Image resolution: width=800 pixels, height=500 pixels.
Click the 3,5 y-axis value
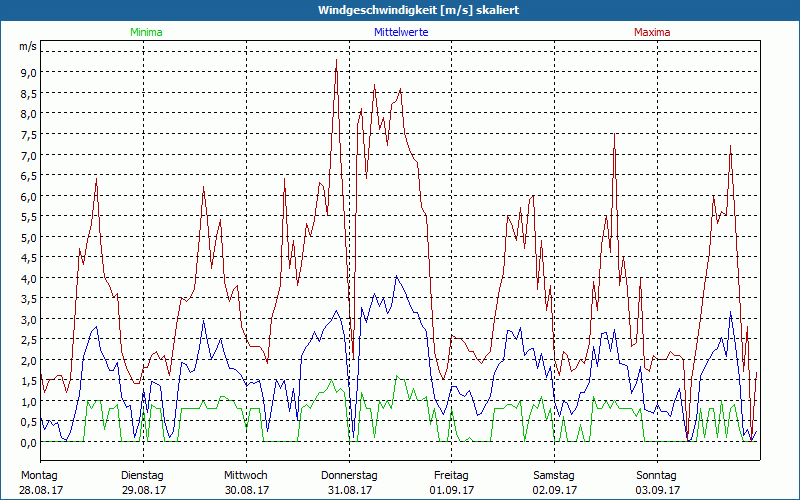pyautogui.click(x=29, y=299)
